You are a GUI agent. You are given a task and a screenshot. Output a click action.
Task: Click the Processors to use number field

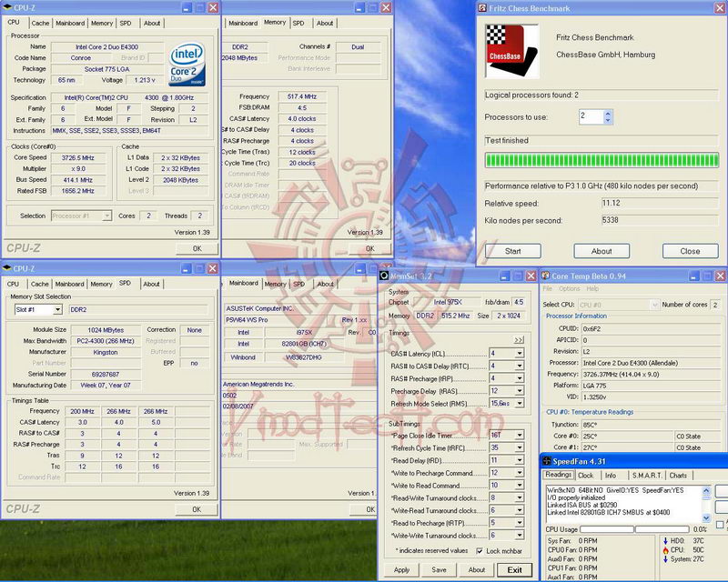click(x=591, y=116)
